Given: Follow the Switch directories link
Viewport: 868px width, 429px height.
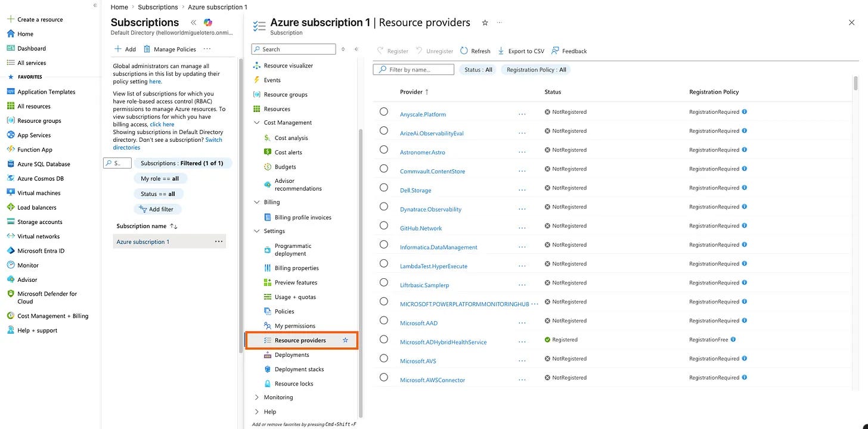Looking at the screenshot, I should 168,144.
